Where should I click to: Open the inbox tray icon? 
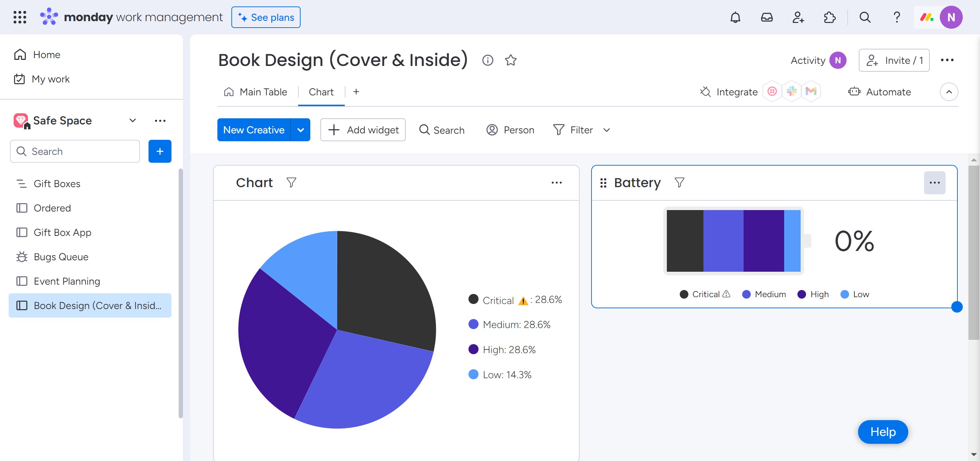(x=767, y=17)
